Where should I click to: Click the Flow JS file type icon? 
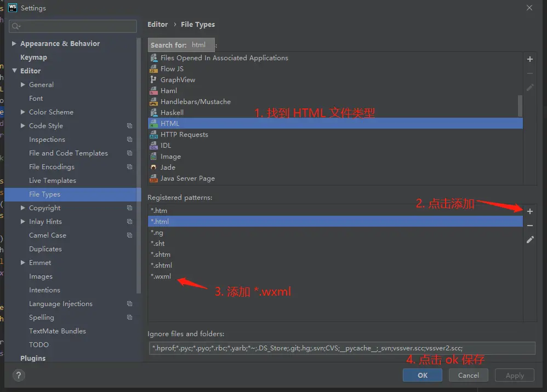tap(153, 68)
